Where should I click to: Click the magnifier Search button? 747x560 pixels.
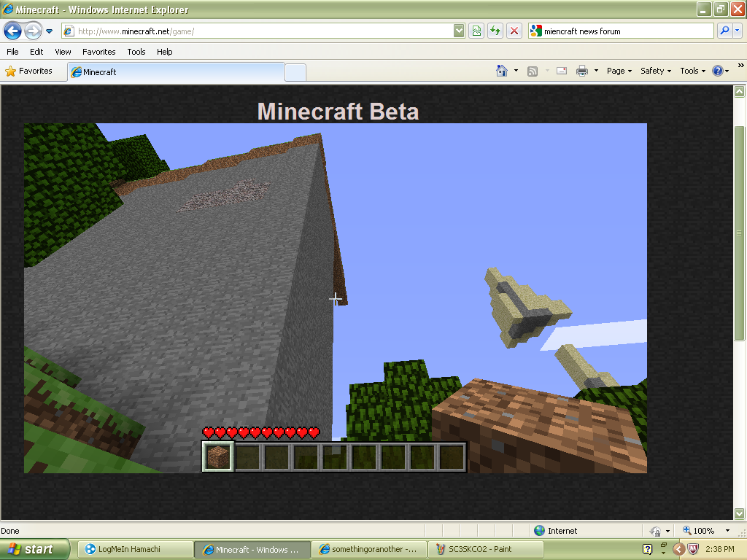[x=724, y=31]
